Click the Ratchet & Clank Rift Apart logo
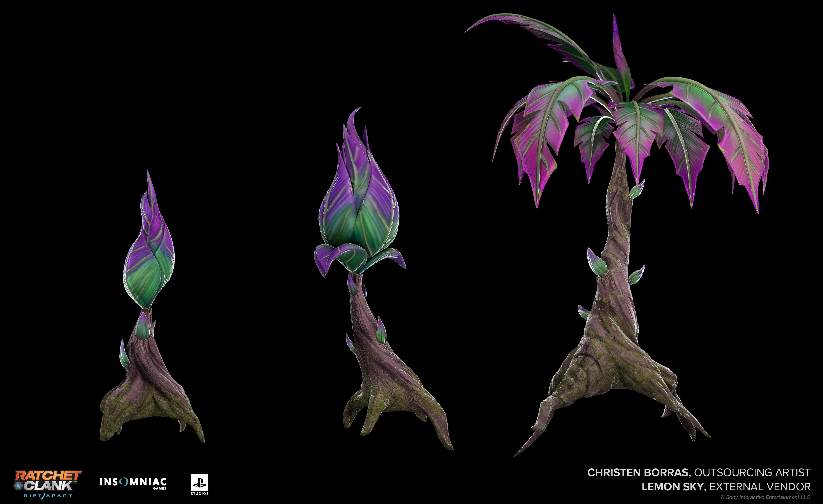Viewport: 823px width, 504px height. 47,485
